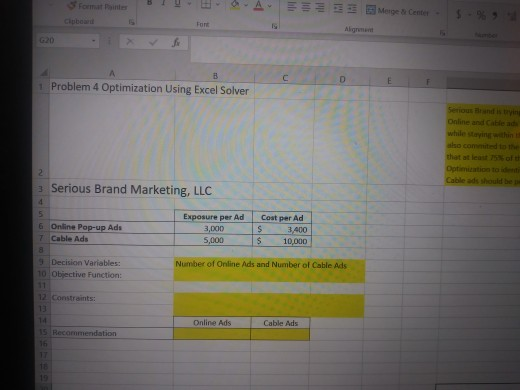Viewport: 520px width, 390px height.
Task: Toggle Italic formatting
Action: click(x=164, y=3)
